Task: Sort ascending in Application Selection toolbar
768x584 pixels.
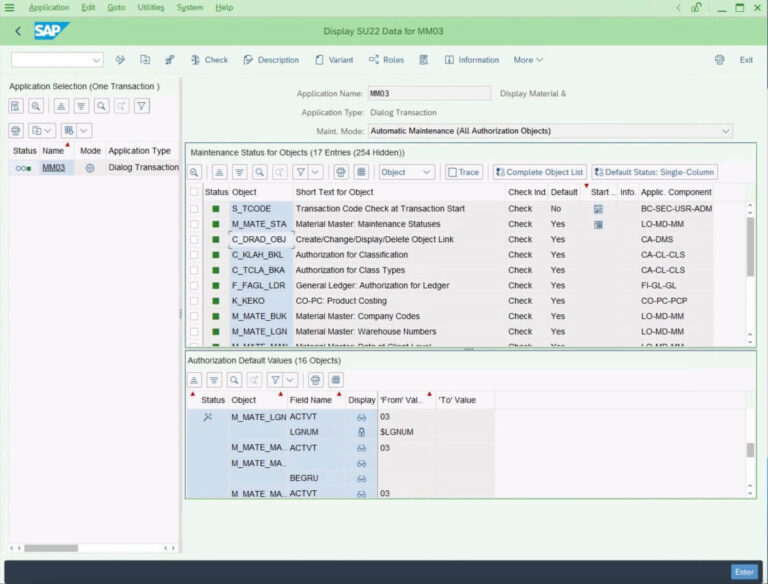Action: pyautogui.click(x=61, y=106)
